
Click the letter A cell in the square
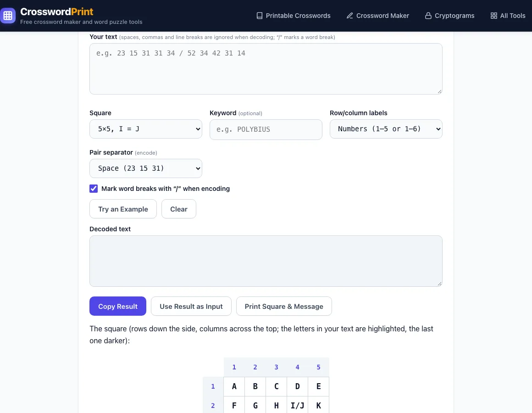click(234, 386)
